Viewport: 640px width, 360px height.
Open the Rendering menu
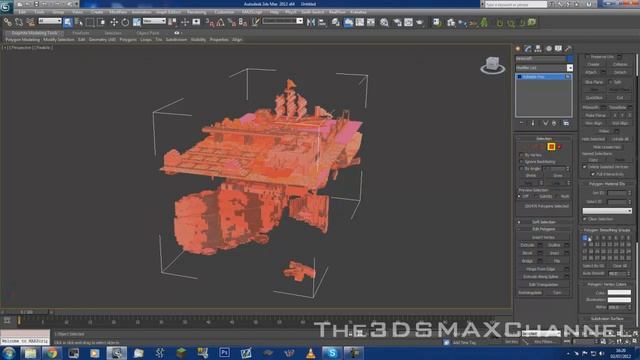point(197,12)
